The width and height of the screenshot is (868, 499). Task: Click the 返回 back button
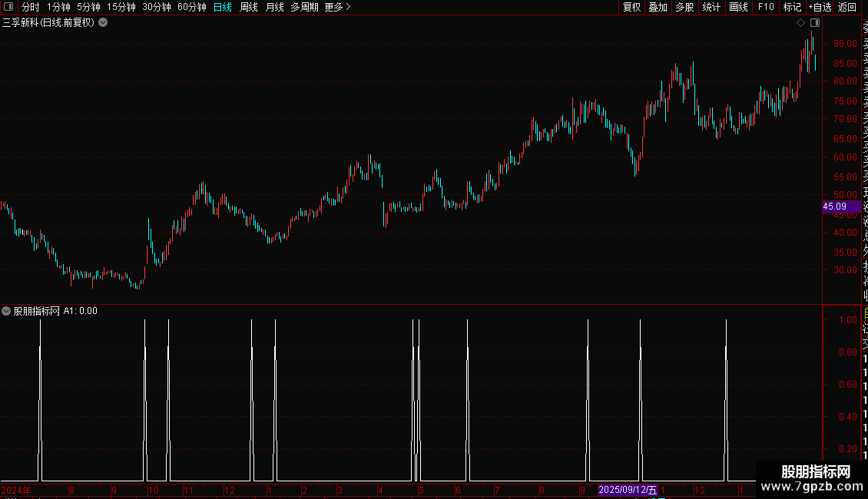point(847,7)
